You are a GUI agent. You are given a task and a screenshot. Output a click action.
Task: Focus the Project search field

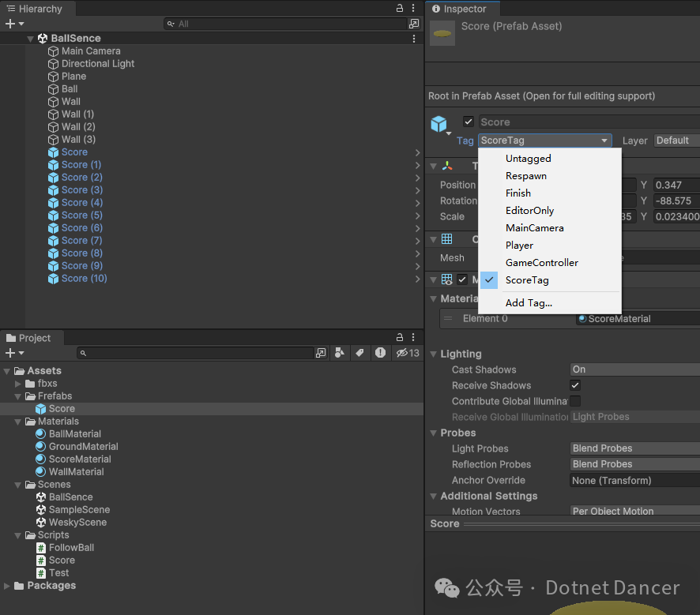[x=195, y=353]
